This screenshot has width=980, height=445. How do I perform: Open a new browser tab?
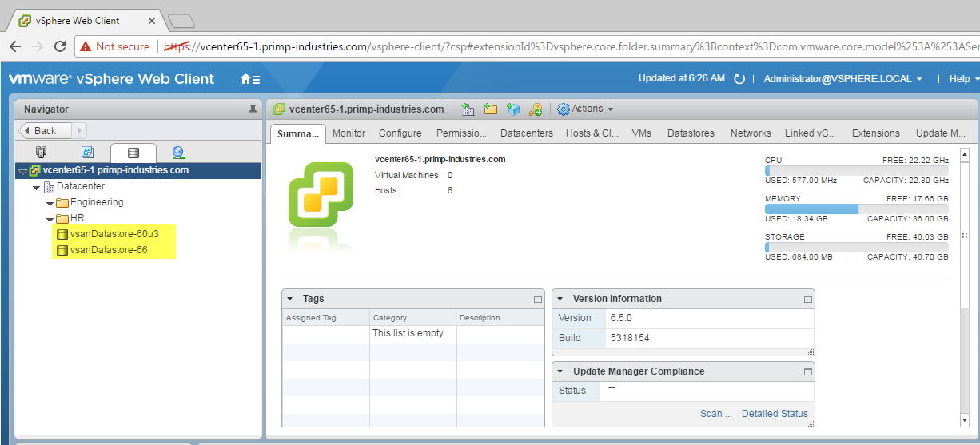pos(181,22)
